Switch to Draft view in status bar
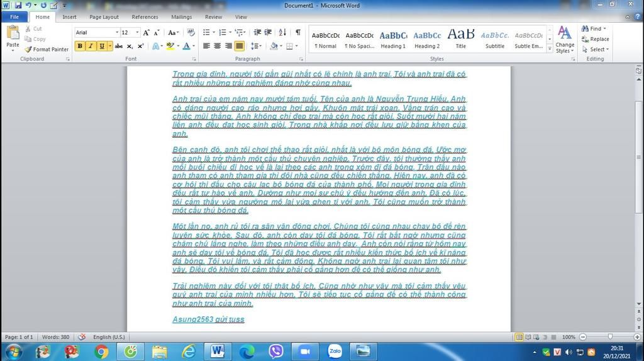Viewport: 644px width, 361px height. coord(553,337)
